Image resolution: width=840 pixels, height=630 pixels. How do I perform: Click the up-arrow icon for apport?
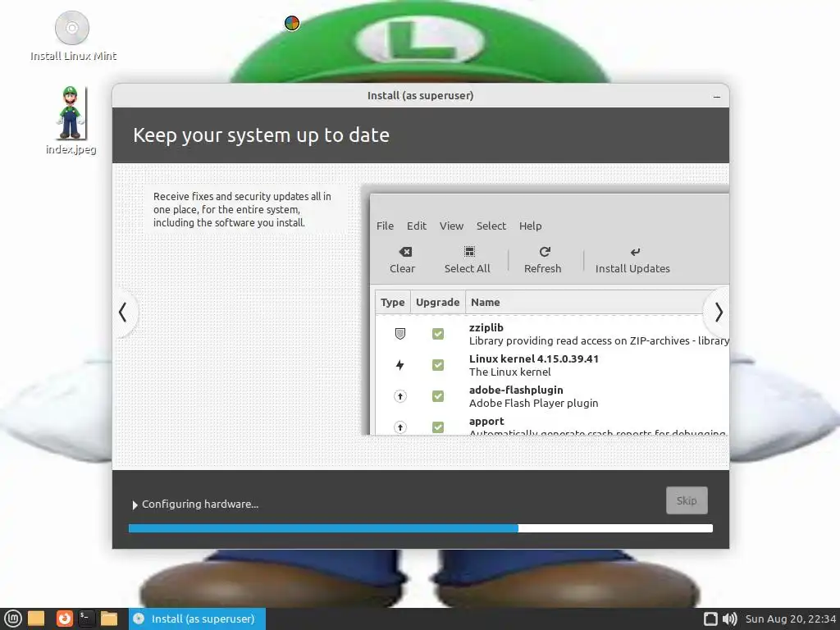399,427
